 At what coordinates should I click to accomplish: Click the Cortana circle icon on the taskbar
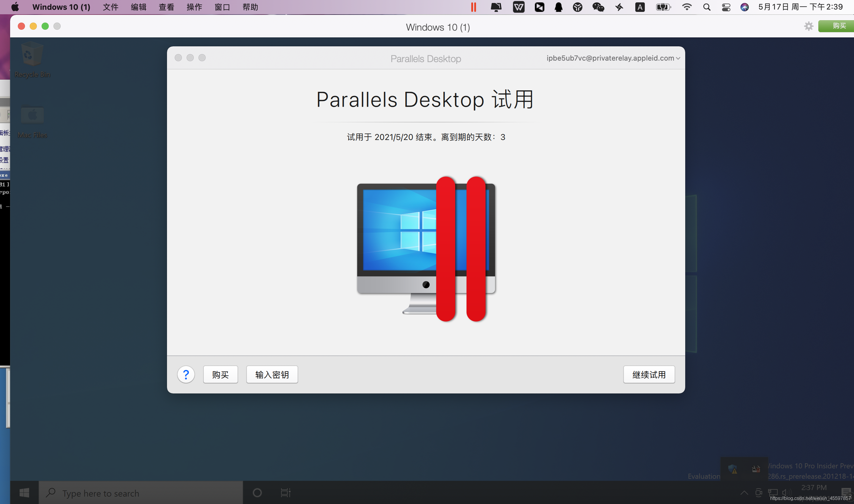pyautogui.click(x=257, y=492)
